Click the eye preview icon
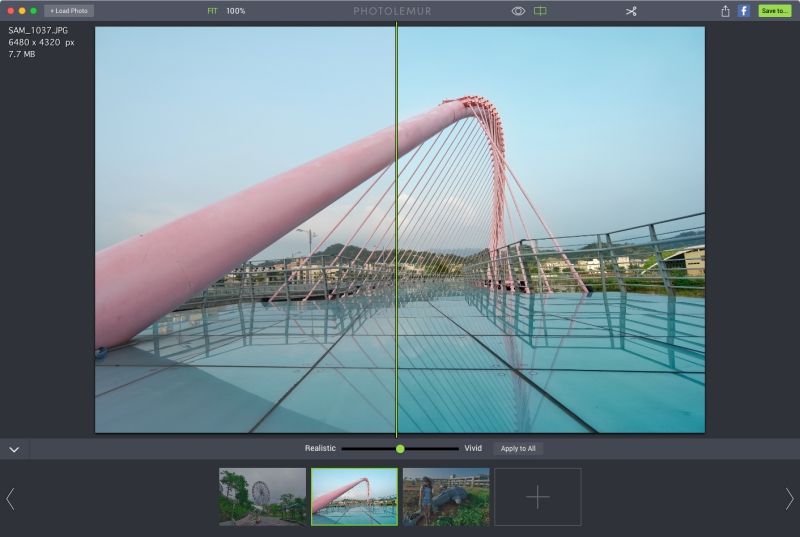Screen dimensions: 800x537 518,11
